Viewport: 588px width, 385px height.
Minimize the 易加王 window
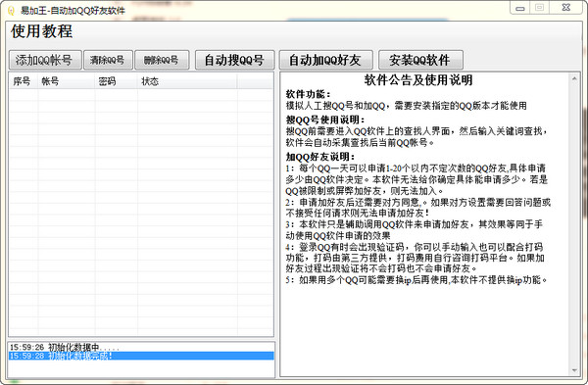(520, 8)
